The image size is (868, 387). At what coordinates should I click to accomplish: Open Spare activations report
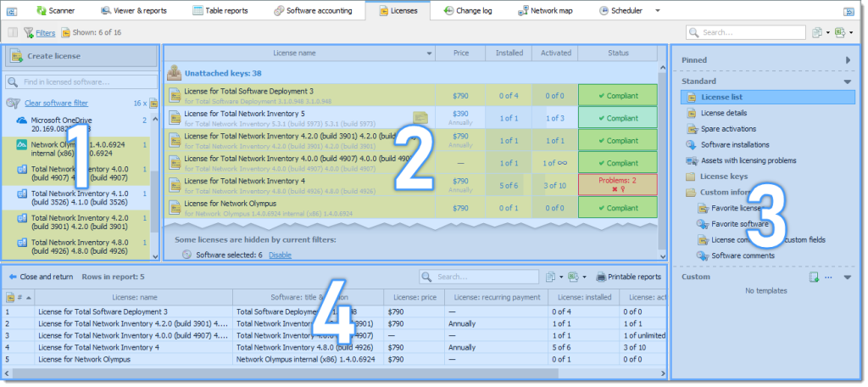(x=728, y=129)
